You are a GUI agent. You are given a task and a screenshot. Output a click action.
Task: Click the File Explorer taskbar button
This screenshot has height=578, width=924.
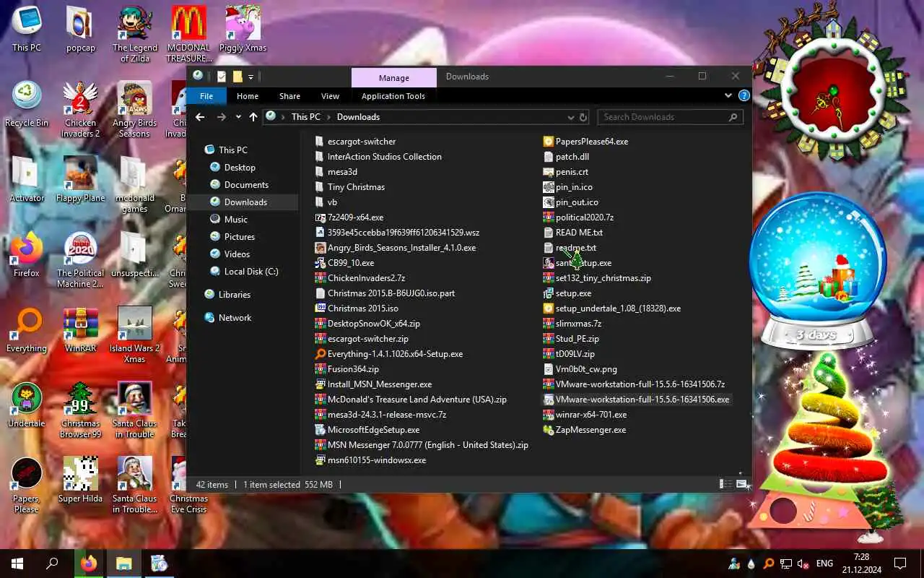tap(124, 564)
